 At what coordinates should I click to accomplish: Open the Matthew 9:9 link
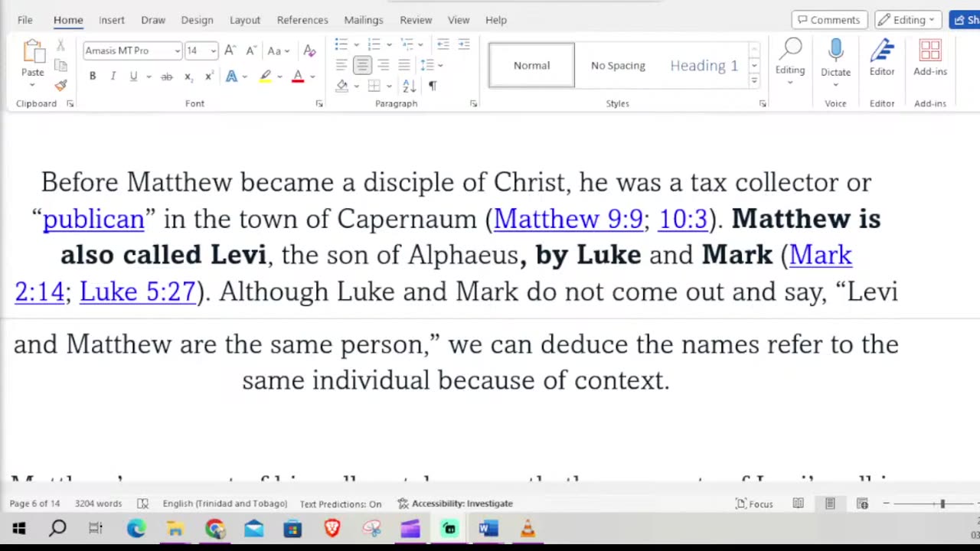pos(568,219)
